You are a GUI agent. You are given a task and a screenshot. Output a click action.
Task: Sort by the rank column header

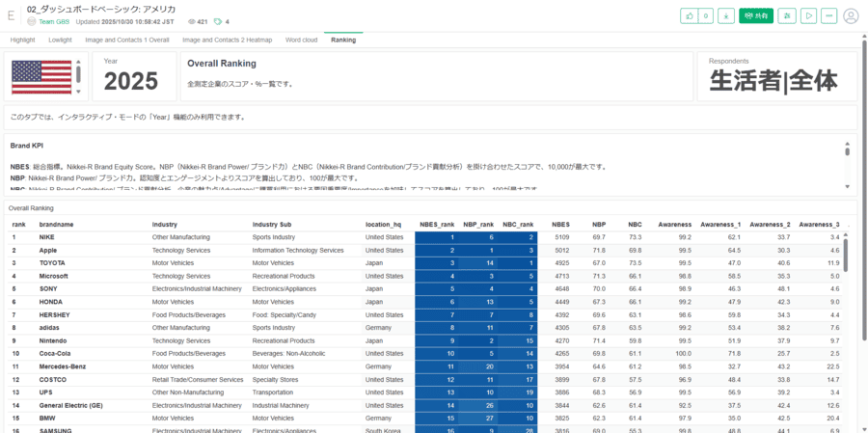pyautogui.click(x=18, y=225)
